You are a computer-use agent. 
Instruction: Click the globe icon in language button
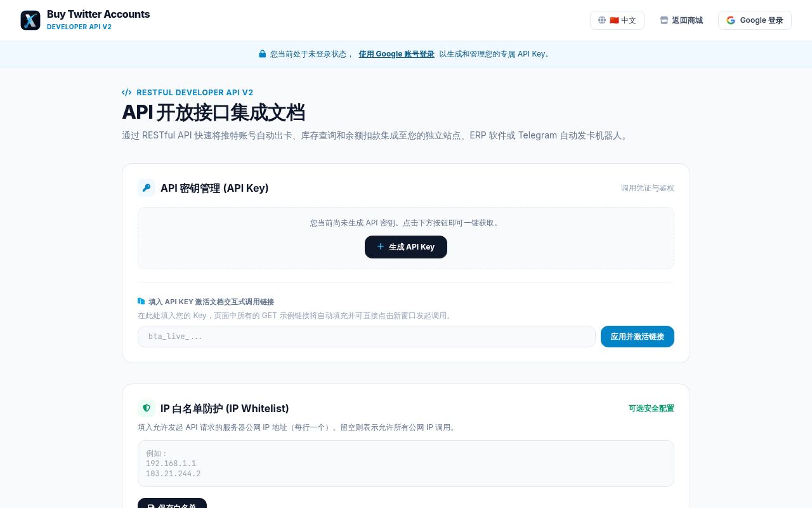coord(602,20)
